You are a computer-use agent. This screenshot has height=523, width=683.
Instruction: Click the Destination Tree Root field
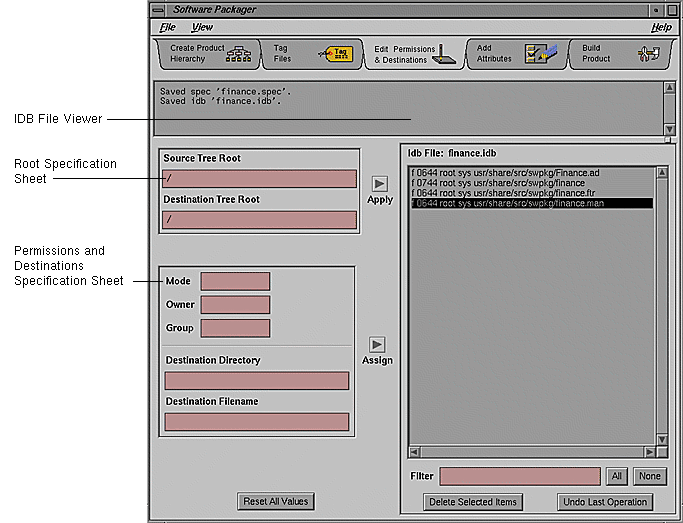(x=259, y=219)
